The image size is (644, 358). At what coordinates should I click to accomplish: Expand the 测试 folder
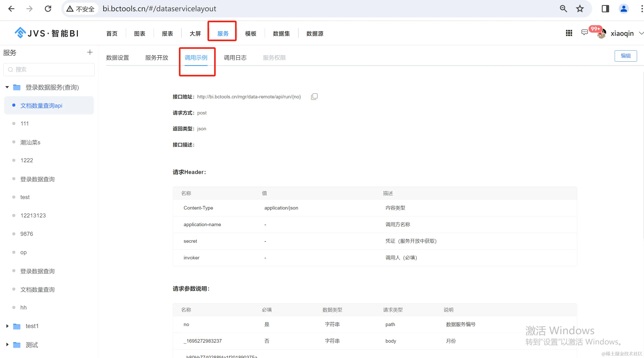pyautogui.click(x=7, y=345)
